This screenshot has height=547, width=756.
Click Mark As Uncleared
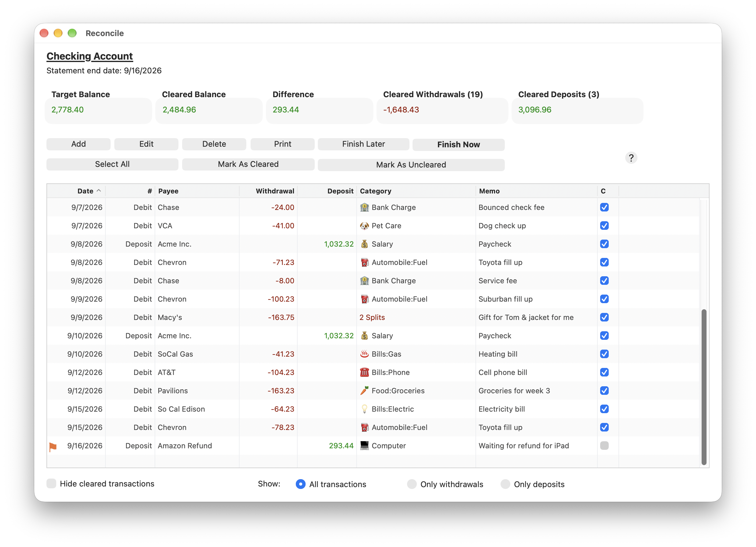pos(411,165)
